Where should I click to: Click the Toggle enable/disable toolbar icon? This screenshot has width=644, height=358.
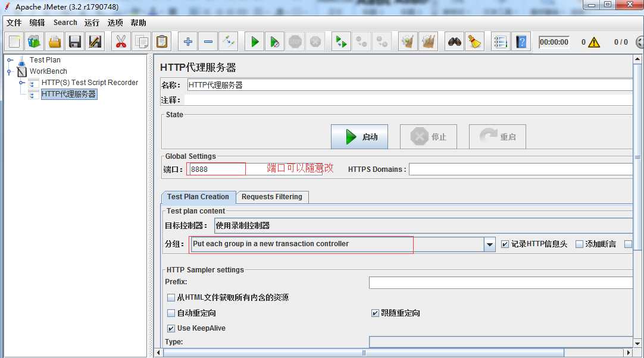pos(229,42)
